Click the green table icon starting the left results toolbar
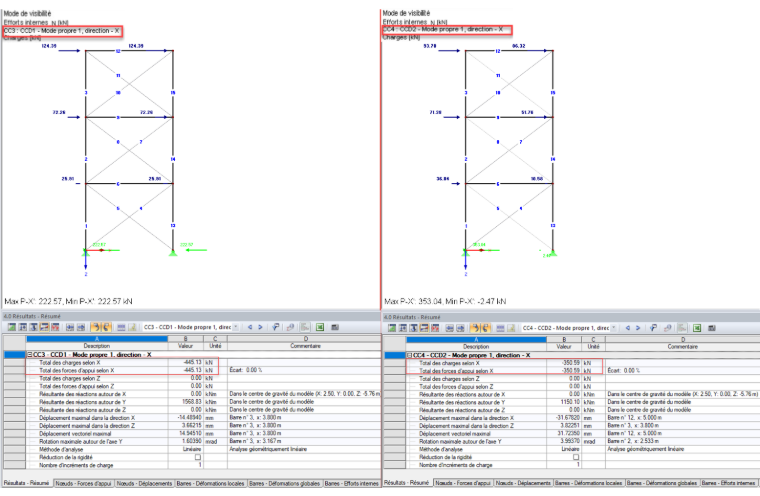 pos(12,327)
